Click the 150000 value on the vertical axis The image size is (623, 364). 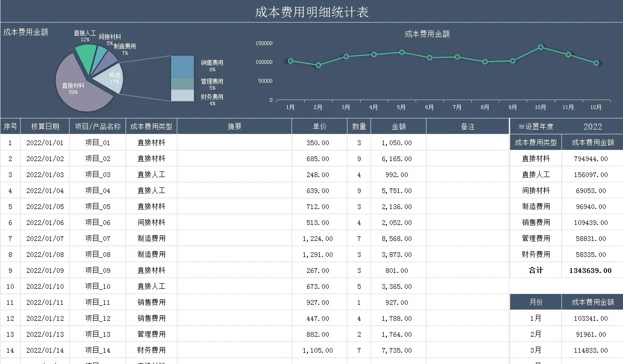263,43
